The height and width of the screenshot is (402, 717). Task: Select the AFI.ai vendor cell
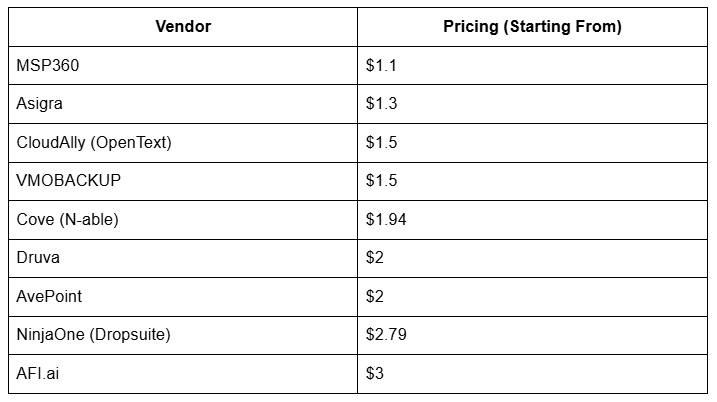point(37,374)
